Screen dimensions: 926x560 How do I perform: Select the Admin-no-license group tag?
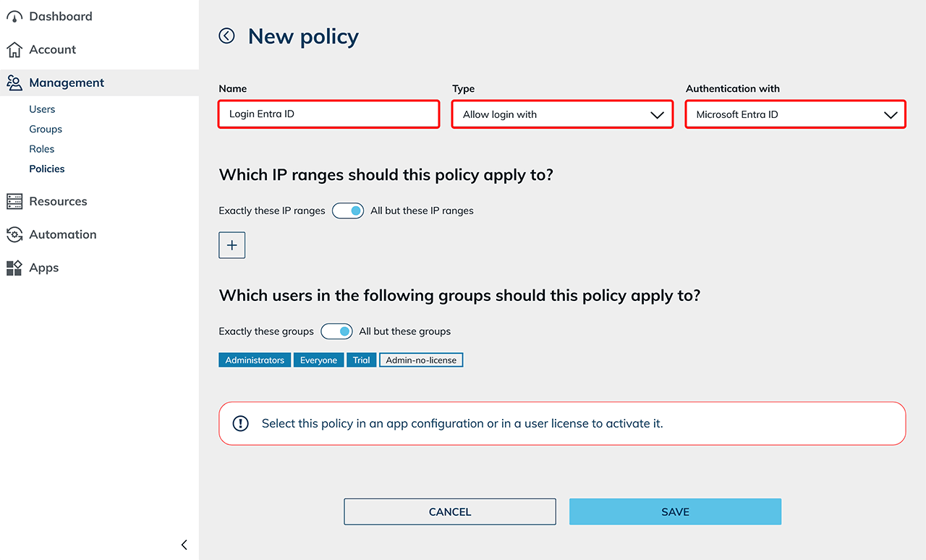click(x=421, y=360)
